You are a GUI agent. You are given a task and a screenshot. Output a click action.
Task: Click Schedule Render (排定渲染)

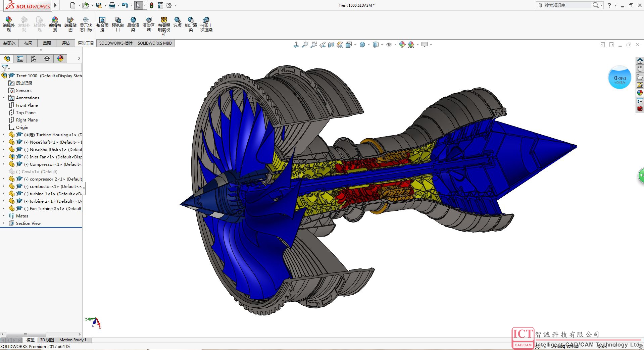point(191,24)
